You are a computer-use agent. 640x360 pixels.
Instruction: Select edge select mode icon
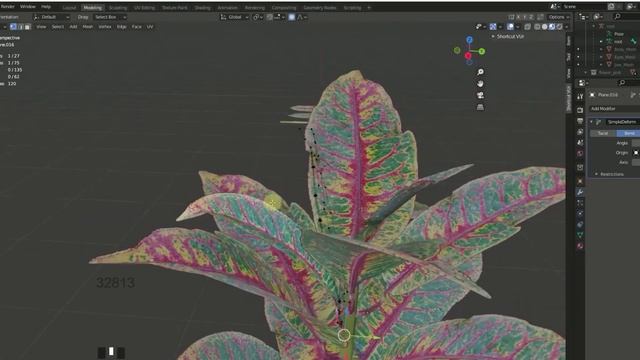tap(20, 27)
